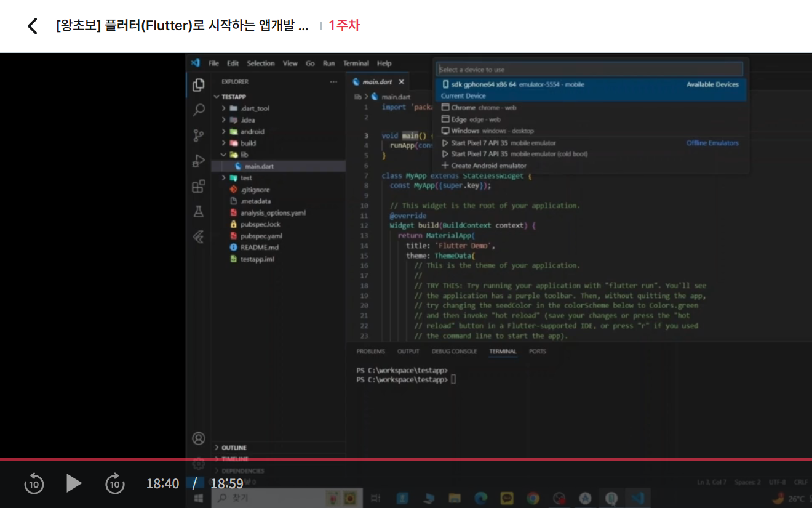Open analysis_options.yaml

(278, 213)
